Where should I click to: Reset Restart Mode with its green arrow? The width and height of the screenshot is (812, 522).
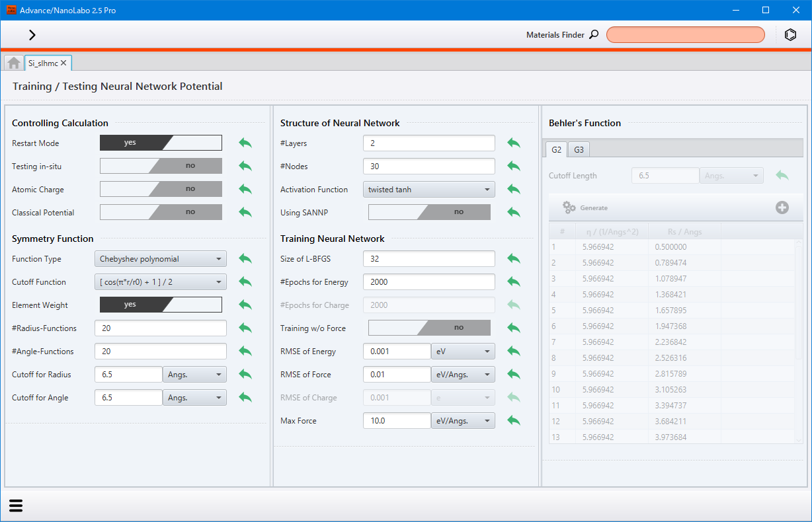[x=245, y=143]
